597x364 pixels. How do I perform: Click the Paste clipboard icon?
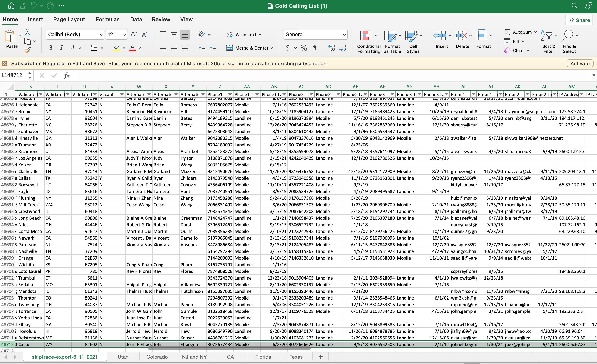(10, 36)
